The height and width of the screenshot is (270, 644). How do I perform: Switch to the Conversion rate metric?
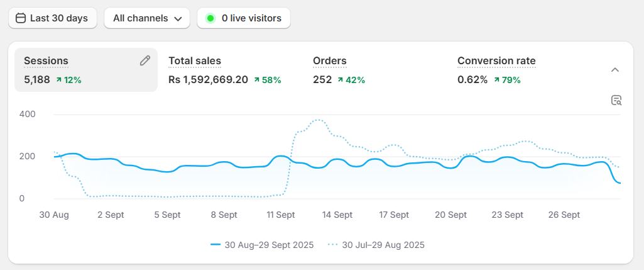[496, 61]
